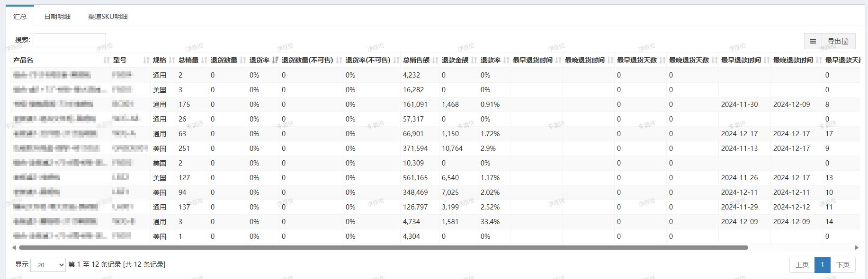The width and height of the screenshot is (868, 279).
Task: Click the sort icon for 最早退款时间
Action: point(767,60)
